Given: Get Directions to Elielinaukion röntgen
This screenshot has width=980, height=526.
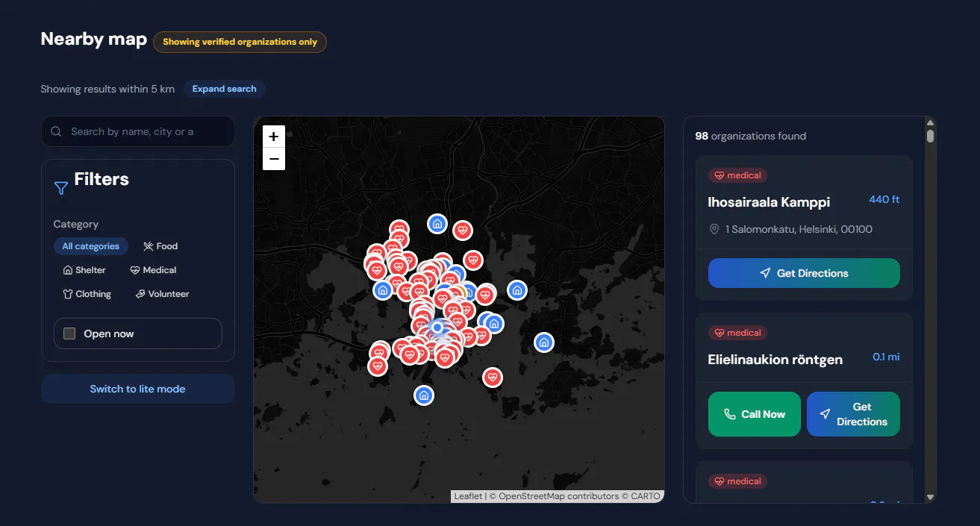Looking at the screenshot, I should (853, 414).
